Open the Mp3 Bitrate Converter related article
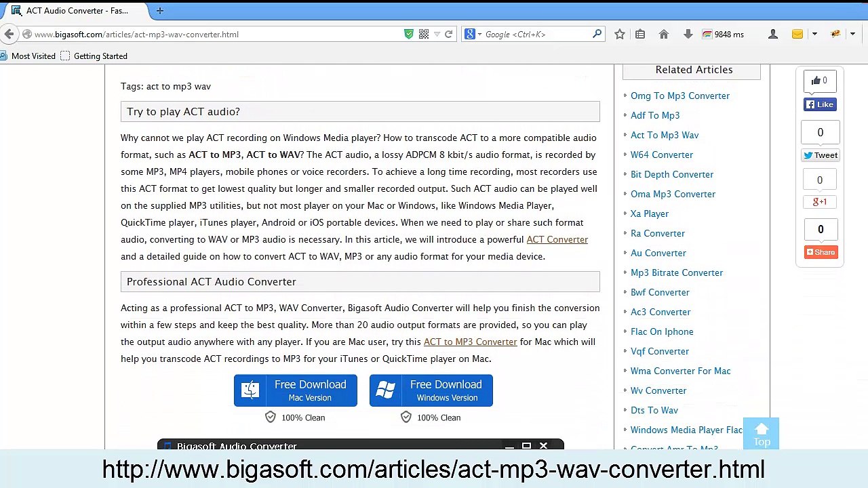This screenshot has height=488, width=868. [x=677, y=272]
